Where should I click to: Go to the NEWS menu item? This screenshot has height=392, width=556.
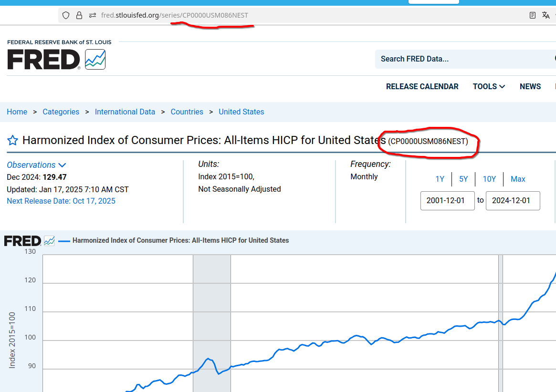coord(530,86)
